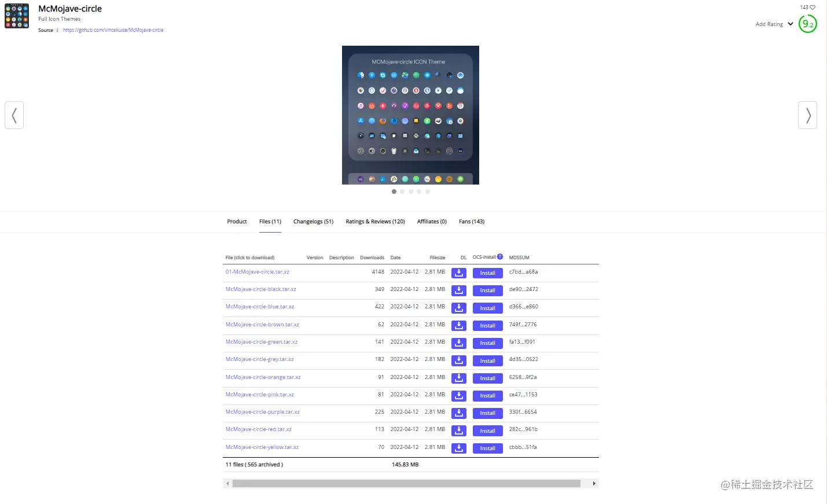Viewport: 827px width, 504px height.
Task: Open the MCMojave-circle ICON Theme preview image
Action: (410, 115)
